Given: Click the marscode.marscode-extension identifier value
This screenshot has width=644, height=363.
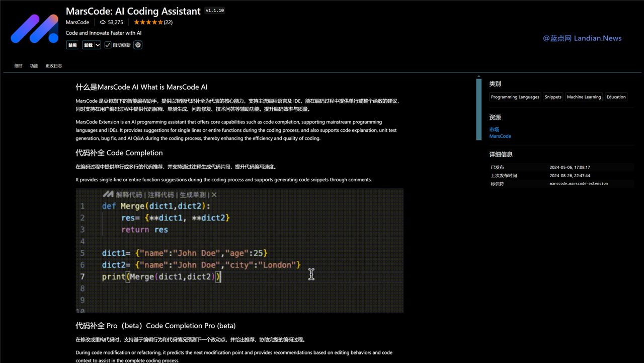Looking at the screenshot, I should pyautogui.click(x=579, y=184).
